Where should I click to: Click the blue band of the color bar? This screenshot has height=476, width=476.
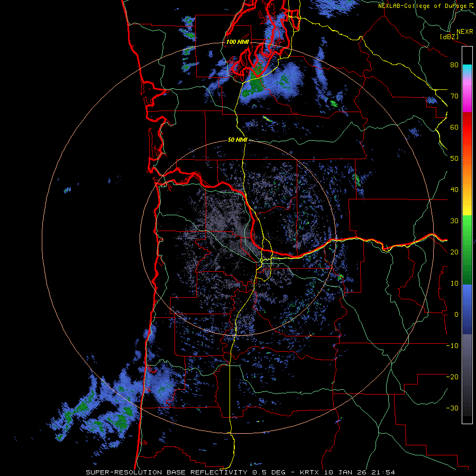[x=467, y=309]
